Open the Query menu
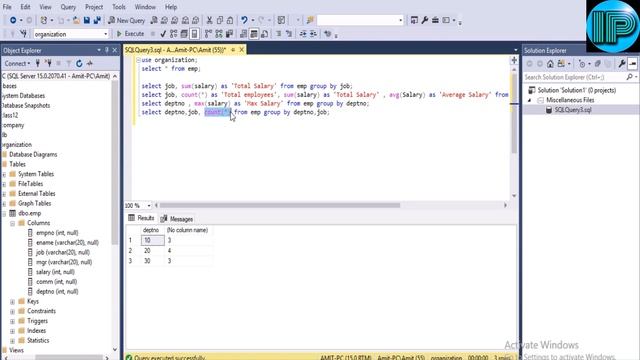 click(68, 7)
